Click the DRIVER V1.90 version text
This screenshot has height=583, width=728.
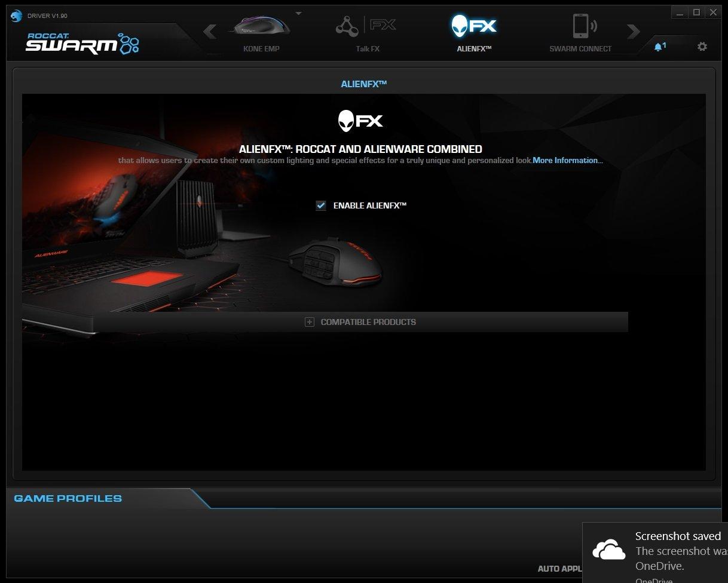(x=48, y=16)
